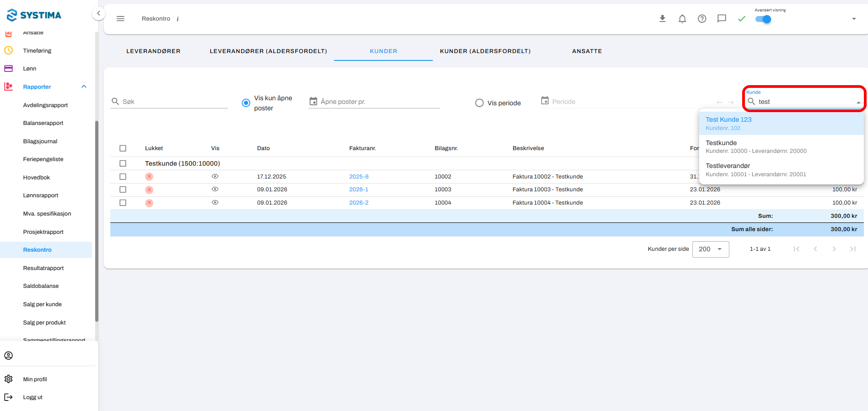
Task: Open Hovedbok report
Action: pyautogui.click(x=37, y=178)
